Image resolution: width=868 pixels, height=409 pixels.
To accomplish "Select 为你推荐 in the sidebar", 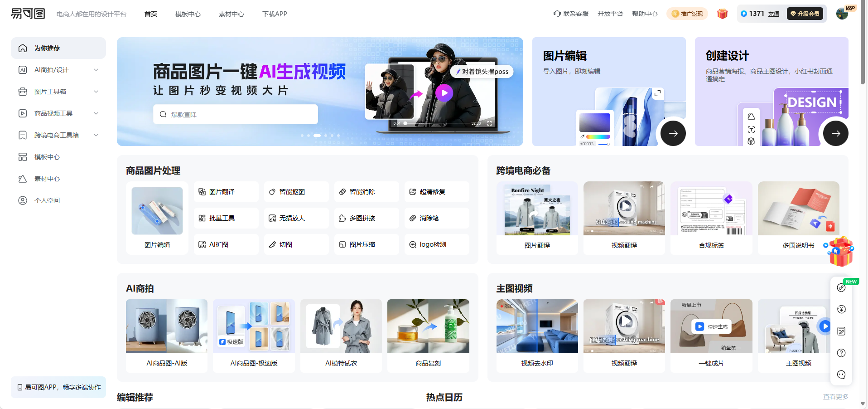I will [x=58, y=48].
